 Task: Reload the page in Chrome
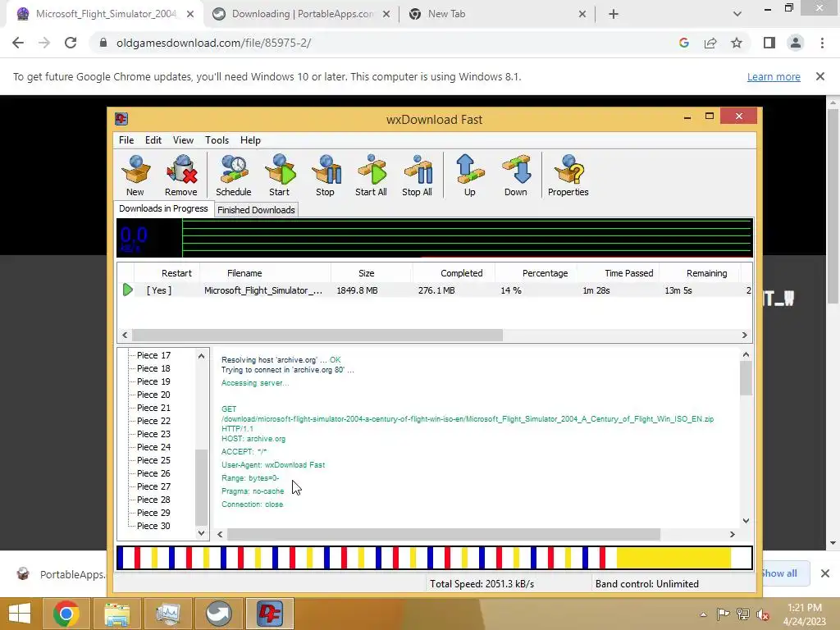click(x=71, y=43)
